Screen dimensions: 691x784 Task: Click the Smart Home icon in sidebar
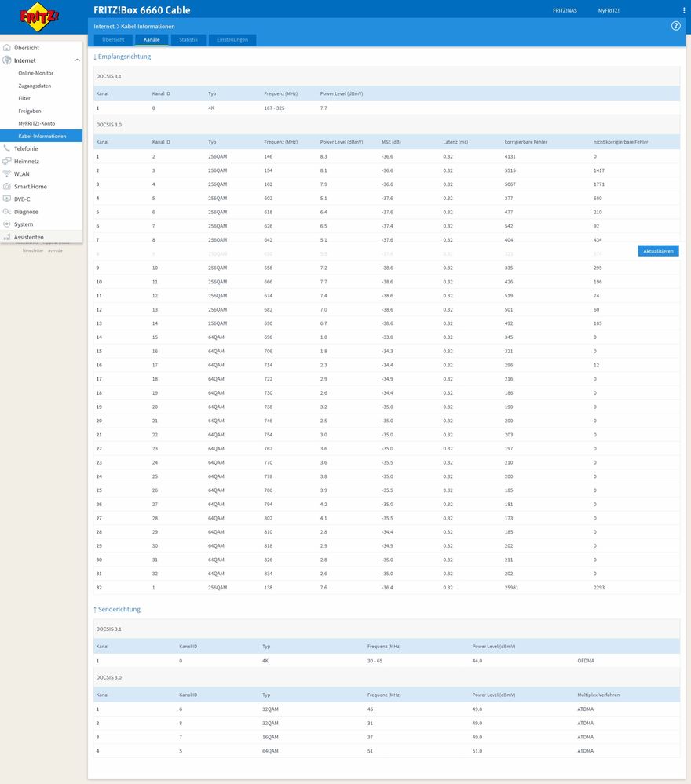(7, 187)
